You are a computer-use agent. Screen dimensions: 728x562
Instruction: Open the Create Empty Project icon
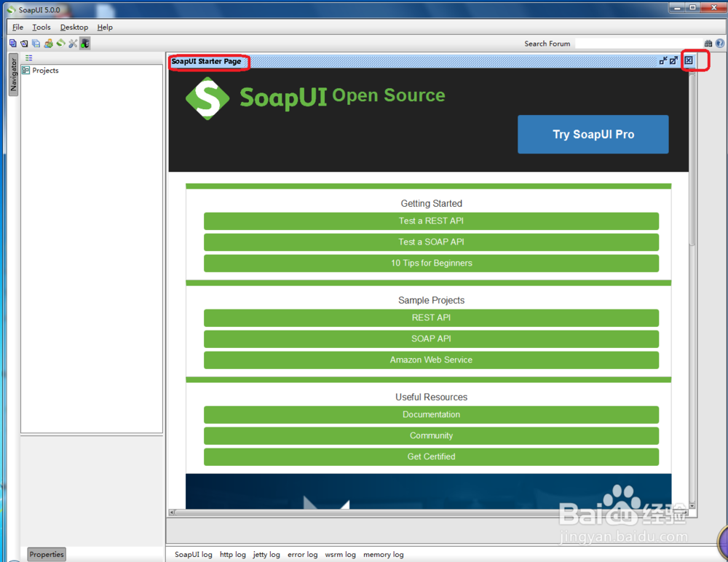12,43
